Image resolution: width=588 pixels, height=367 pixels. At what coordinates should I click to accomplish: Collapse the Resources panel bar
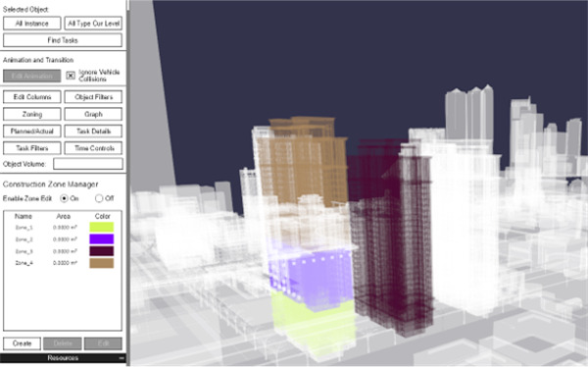pos(122,358)
